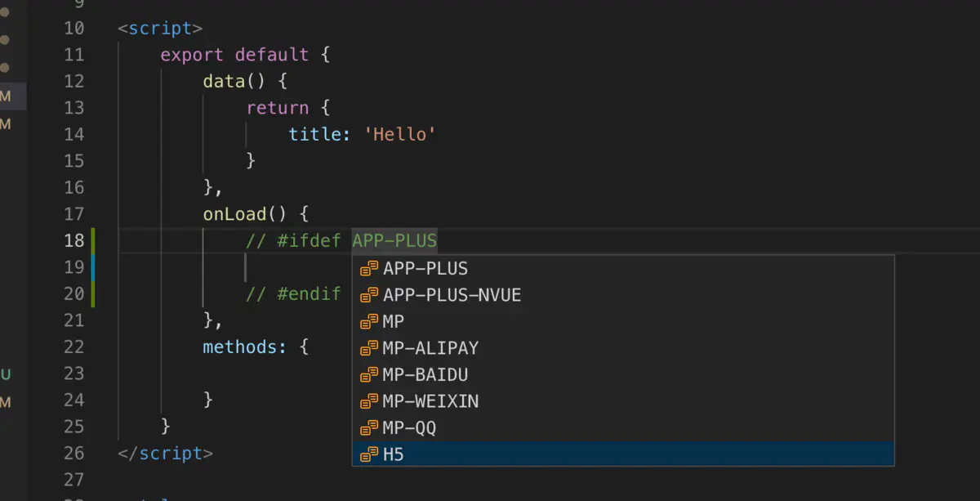980x501 pixels.
Task: Click the '// #ifdef' comment text
Action: point(293,240)
